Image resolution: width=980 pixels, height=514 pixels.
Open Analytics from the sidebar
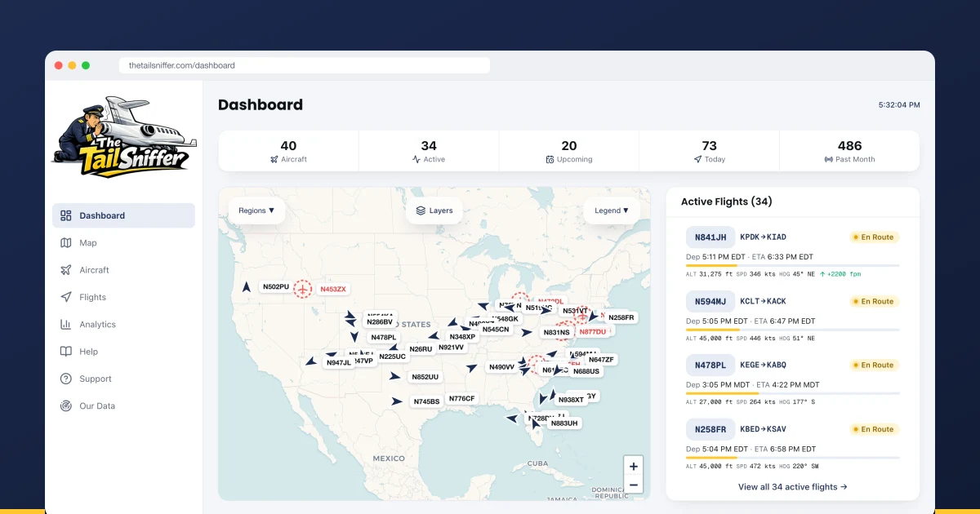click(124, 325)
